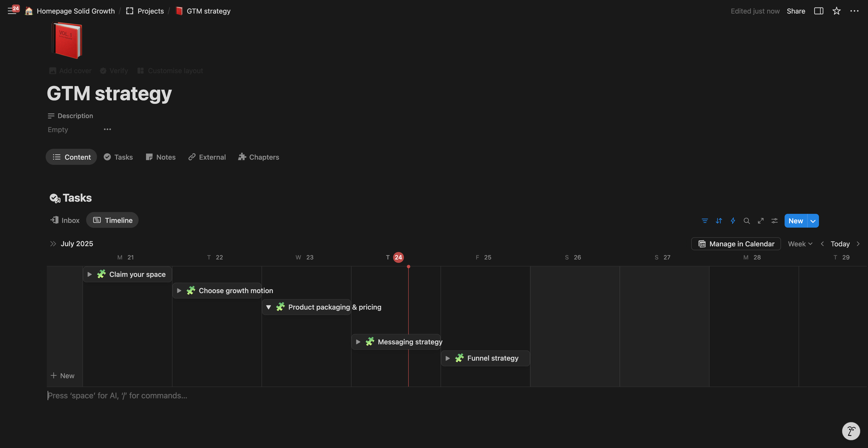Open the Week timescale dropdown
Image resolution: width=868 pixels, height=448 pixels.
click(x=800, y=244)
